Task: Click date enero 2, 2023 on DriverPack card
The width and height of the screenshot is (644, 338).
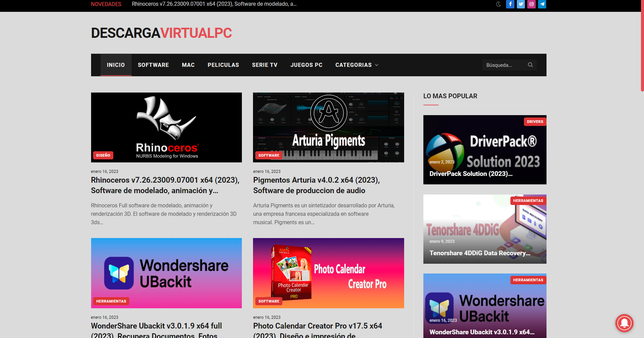Action: click(x=442, y=162)
